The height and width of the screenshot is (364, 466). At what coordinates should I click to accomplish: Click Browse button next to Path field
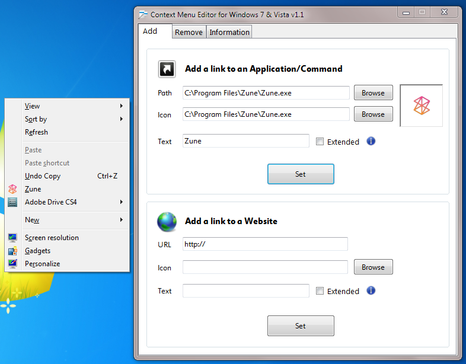pos(373,93)
